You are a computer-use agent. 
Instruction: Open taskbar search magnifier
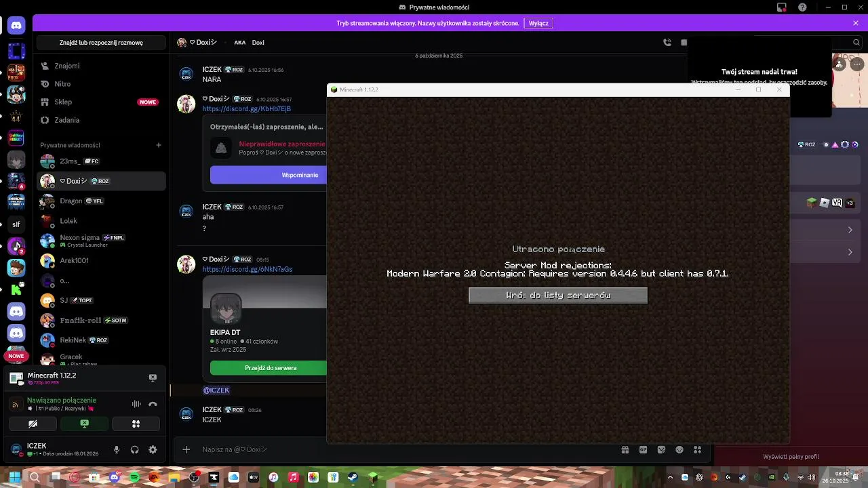pyautogui.click(x=35, y=478)
